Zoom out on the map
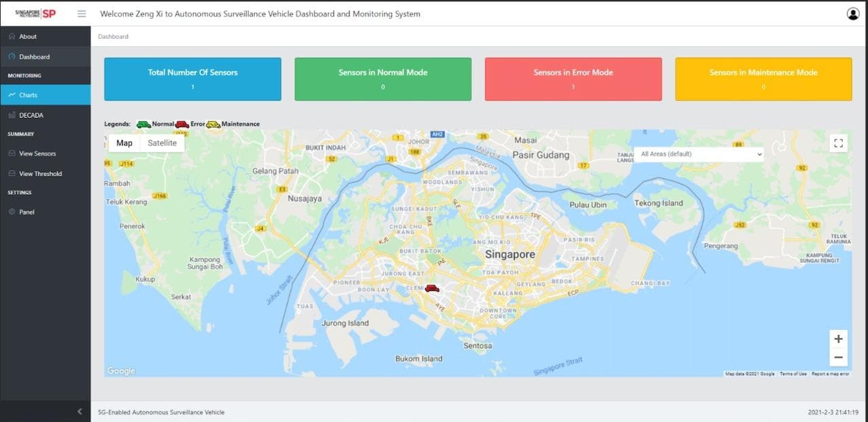 tap(838, 357)
